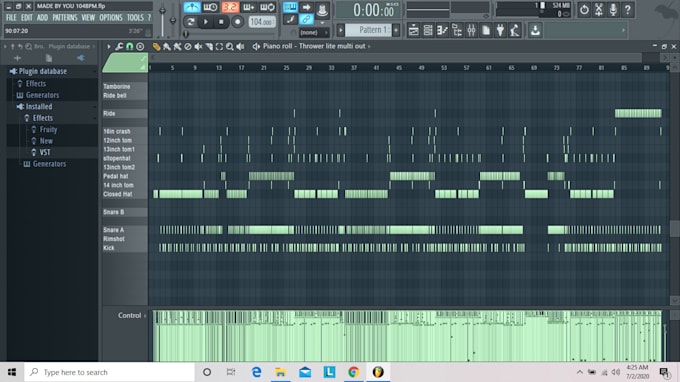Open target channel arrow after Thrower lite multi out

coord(369,46)
